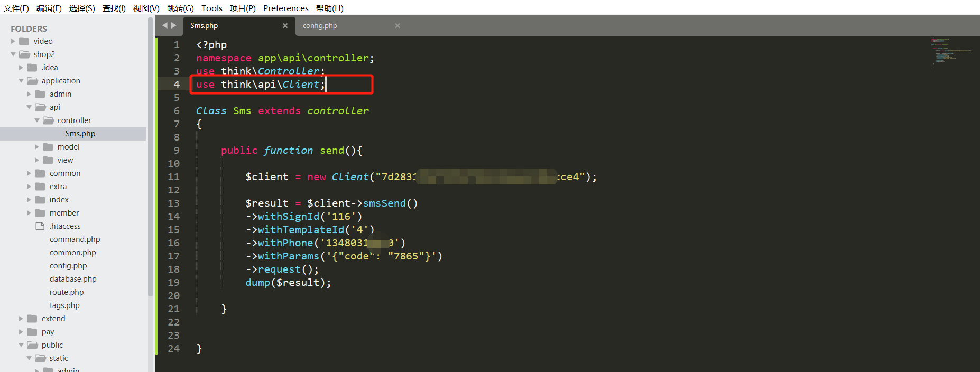Click the member folder icon
The image size is (980, 372).
40,213
